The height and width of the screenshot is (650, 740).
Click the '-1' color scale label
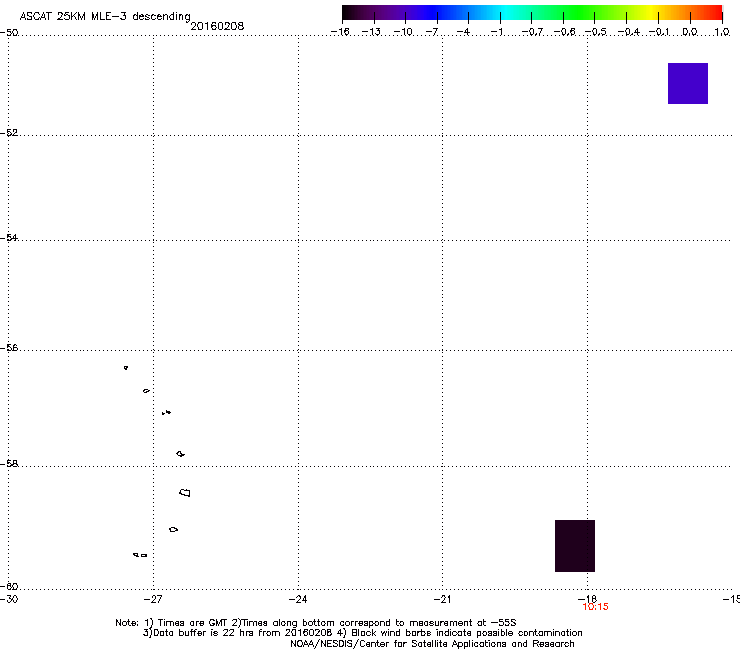click(496, 32)
